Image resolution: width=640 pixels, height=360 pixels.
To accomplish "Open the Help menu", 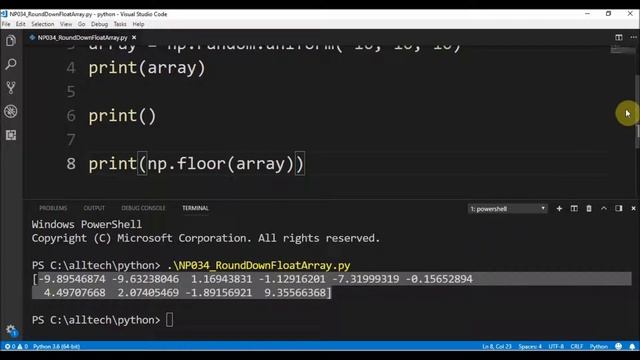I will click(x=138, y=24).
